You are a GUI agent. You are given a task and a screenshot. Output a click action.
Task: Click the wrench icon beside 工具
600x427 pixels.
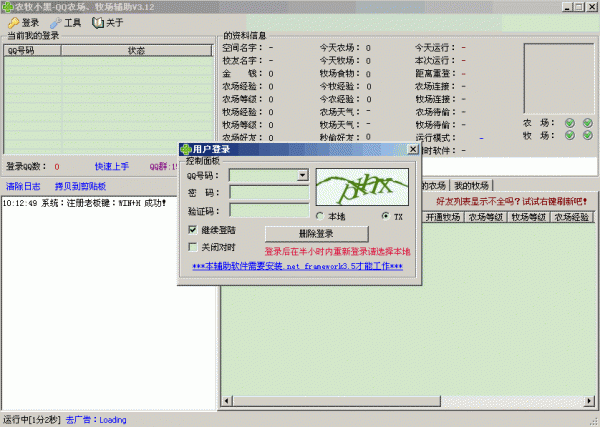56,23
